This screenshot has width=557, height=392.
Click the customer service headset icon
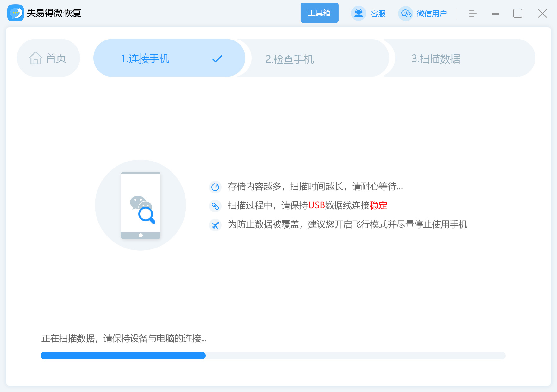[x=359, y=13]
